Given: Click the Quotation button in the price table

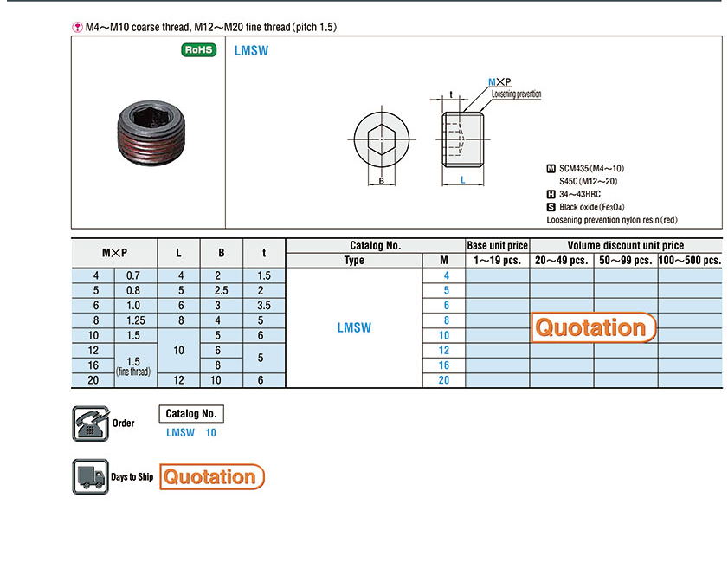Looking at the screenshot, I should (x=593, y=327).
